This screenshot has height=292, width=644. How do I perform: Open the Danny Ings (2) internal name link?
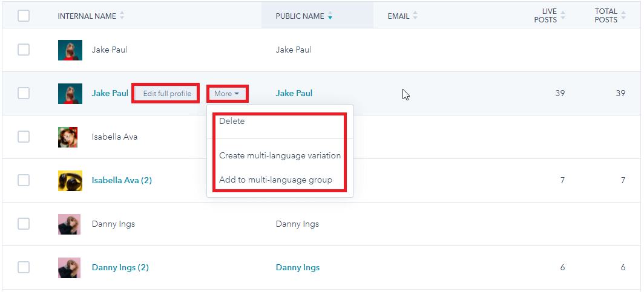pos(120,267)
